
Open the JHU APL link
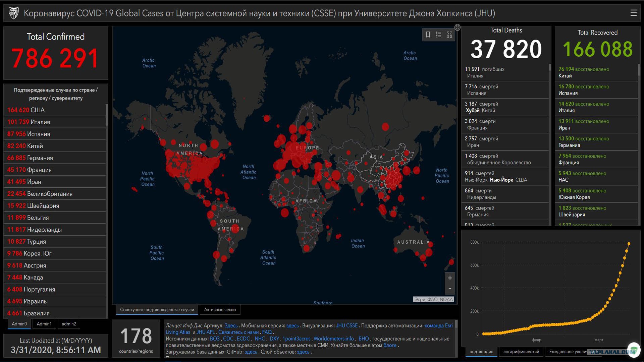tap(206, 332)
